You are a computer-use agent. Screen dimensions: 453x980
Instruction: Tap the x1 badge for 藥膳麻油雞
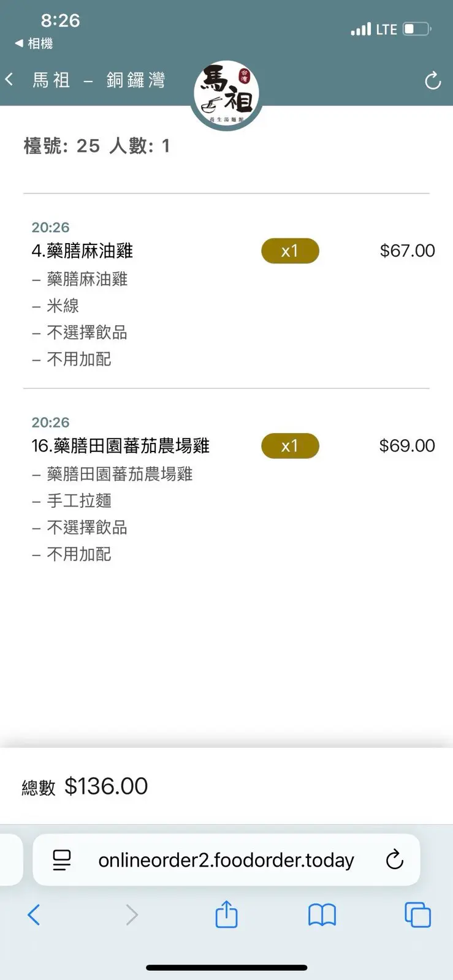pos(290,251)
